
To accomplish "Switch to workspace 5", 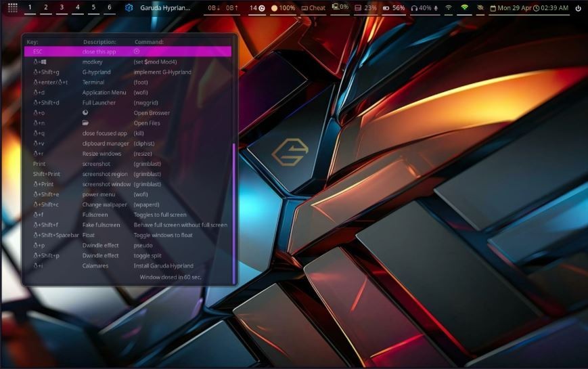I will click(x=94, y=7).
